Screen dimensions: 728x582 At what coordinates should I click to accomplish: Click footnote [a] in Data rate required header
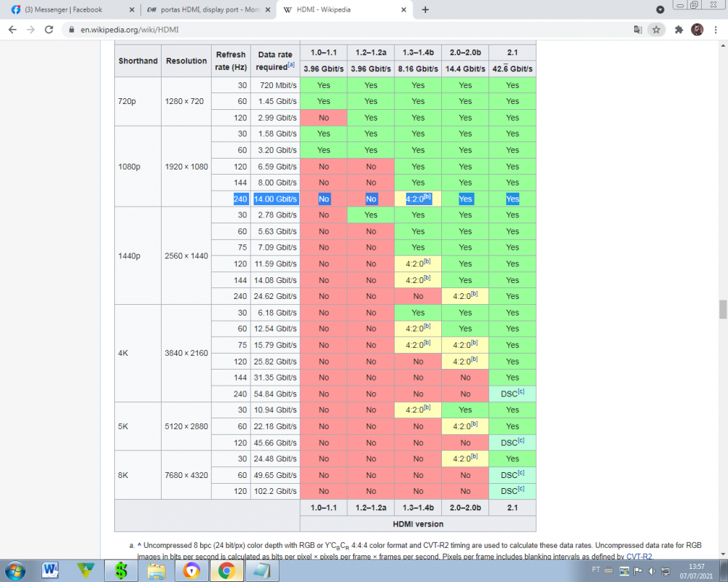point(291,65)
